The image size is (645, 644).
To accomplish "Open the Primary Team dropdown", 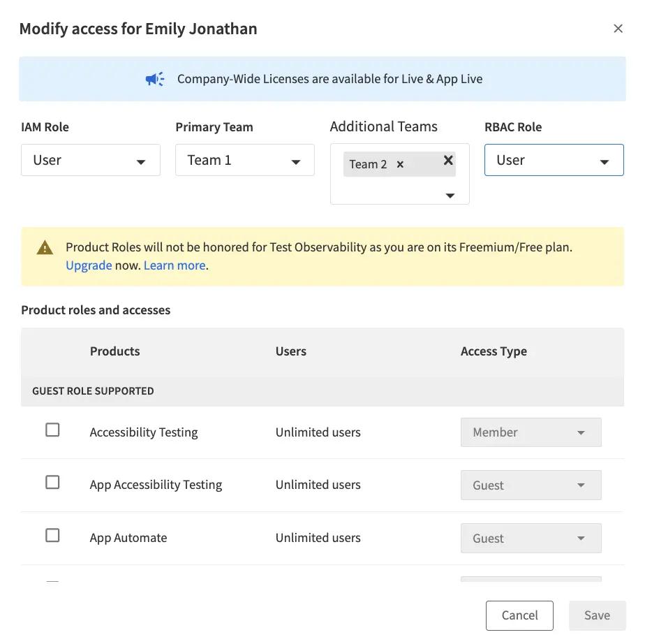I will [x=245, y=160].
